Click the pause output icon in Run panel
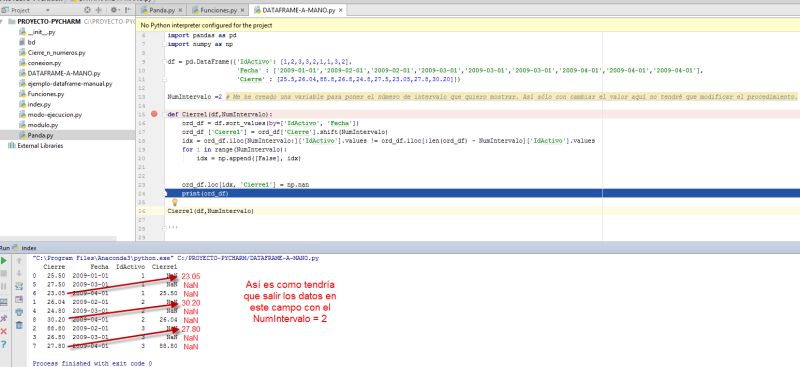Viewport: 800px width, 367px height. point(4,286)
